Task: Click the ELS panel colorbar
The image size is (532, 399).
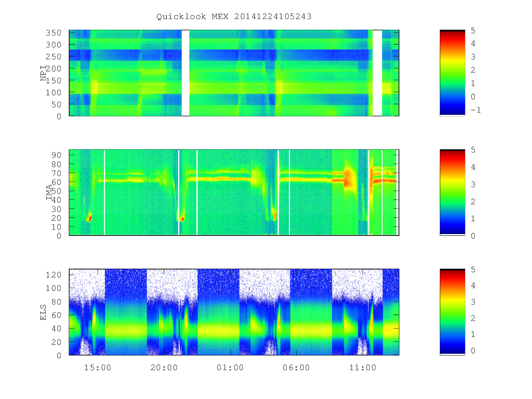Action: (x=452, y=312)
